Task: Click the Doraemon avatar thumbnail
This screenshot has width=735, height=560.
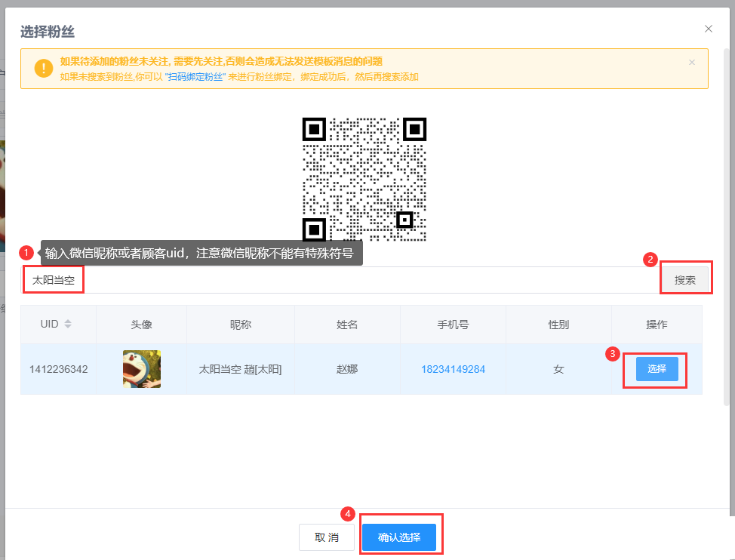Action: (x=142, y=369)
